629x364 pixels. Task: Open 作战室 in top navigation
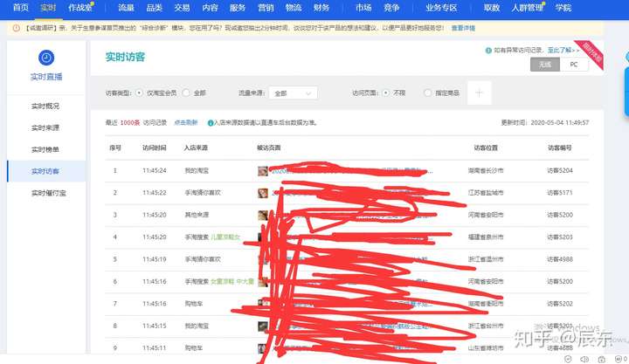point(79,8)
